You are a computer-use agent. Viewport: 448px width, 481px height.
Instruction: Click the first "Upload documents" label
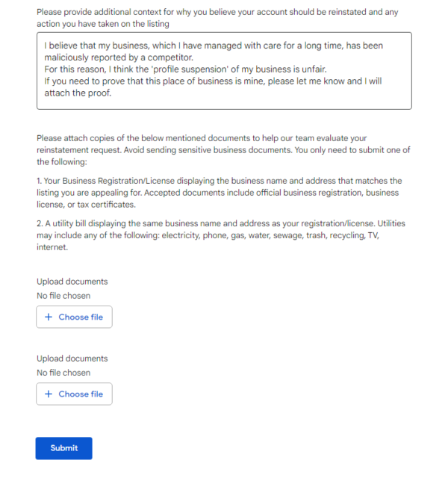(72, 282)
